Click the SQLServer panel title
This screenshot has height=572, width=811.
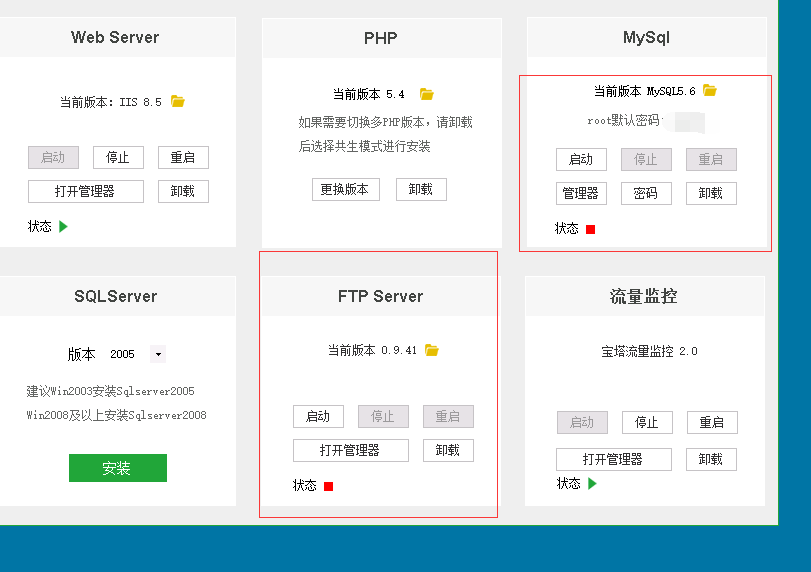[115, 296]
